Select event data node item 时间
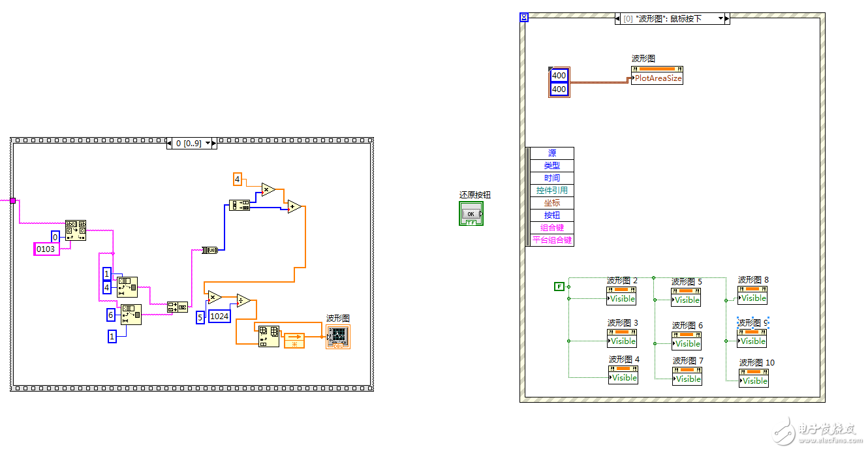The width and height of the screenshot is (868, 451). pyautogui.click(x=552, y=178)
